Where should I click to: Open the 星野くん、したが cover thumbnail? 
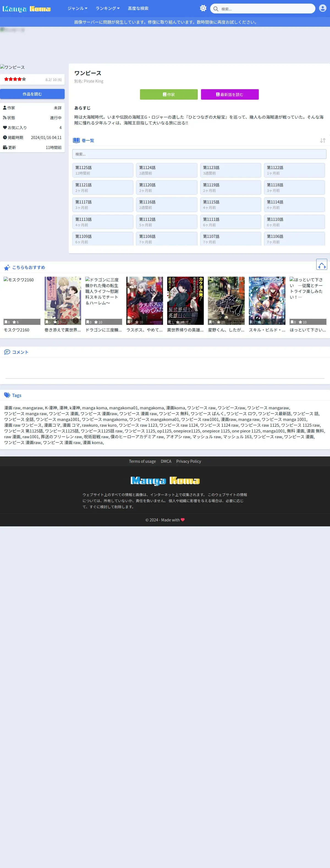pos(226,301)
